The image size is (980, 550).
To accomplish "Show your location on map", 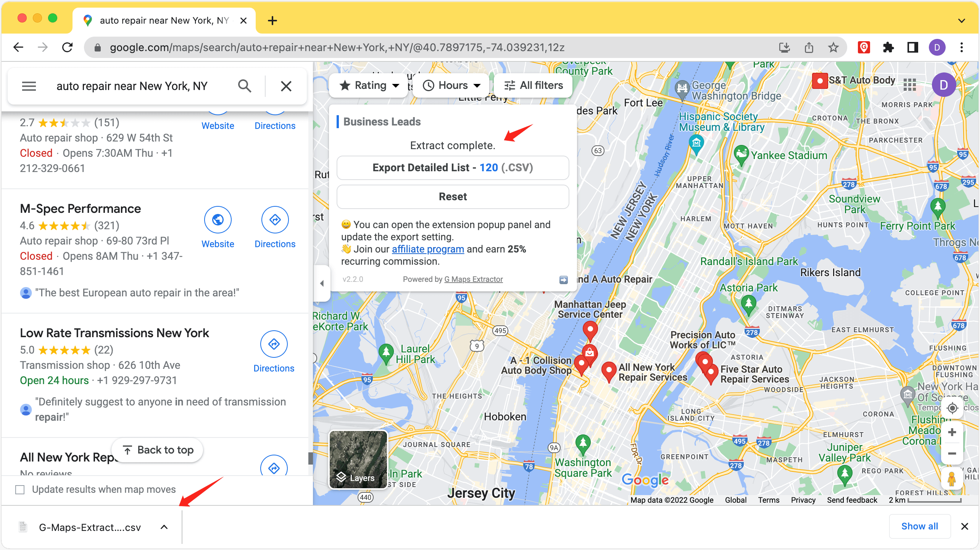I will (x=953, y=408).
